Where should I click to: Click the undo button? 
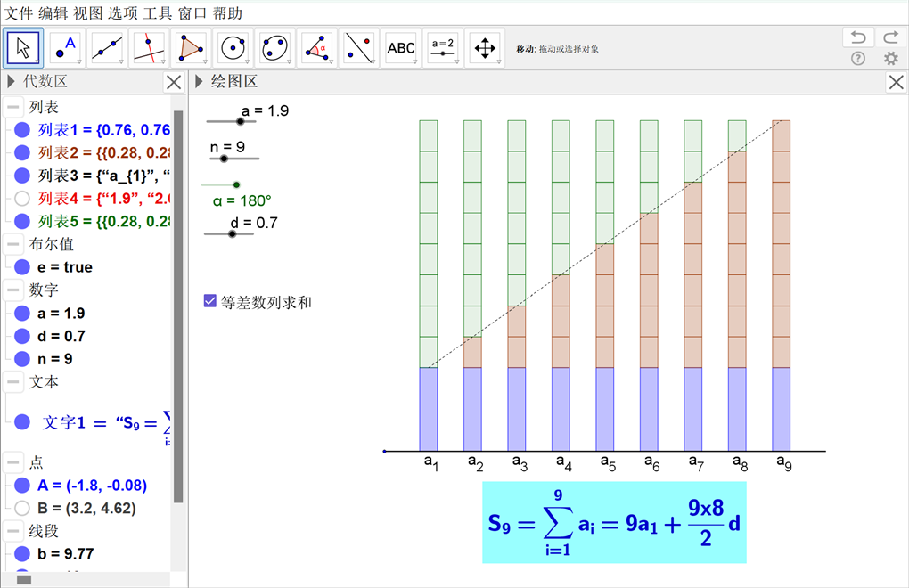857,37
